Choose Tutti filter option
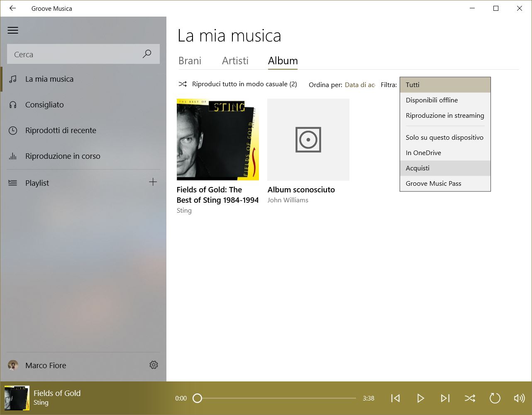532x415 pixels. point(445,85)
